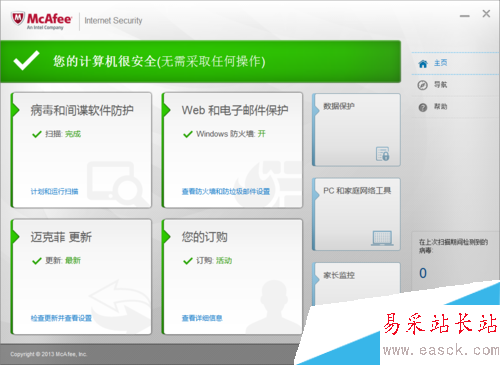This screenshot has height=365, width=500.
Task: Click the Copyright 2013 McAfee footer text
Action: [x=49, y=354]
